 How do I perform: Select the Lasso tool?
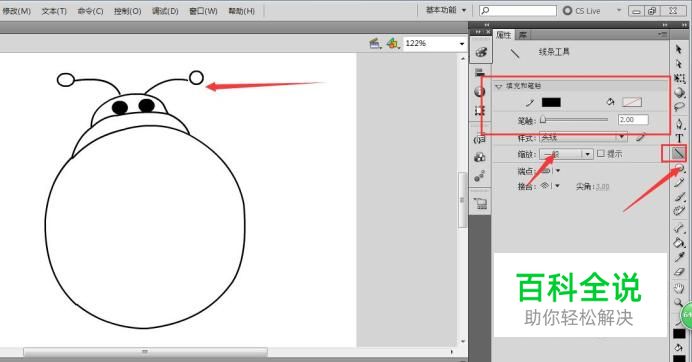click(x=679, y=107)
